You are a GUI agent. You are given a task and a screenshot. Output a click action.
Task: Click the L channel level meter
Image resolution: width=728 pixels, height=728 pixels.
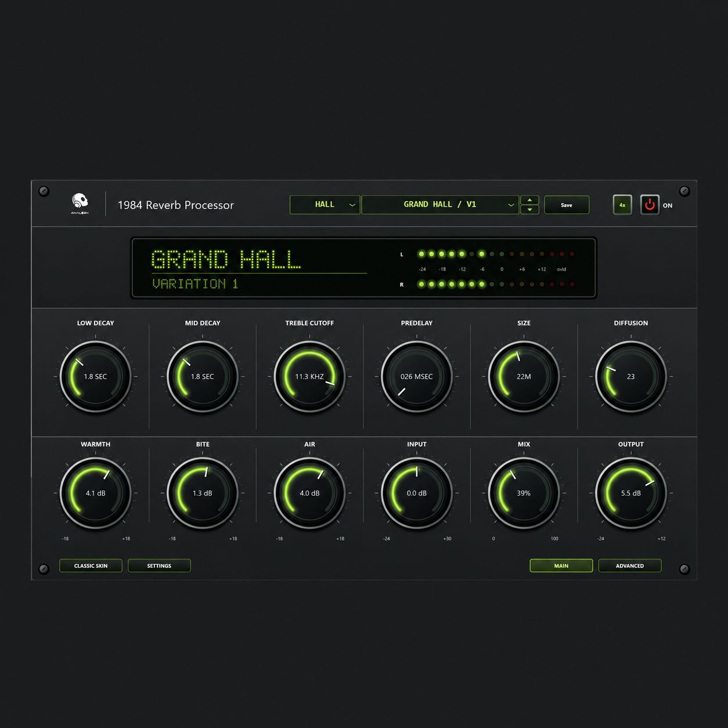coord(496,254)
